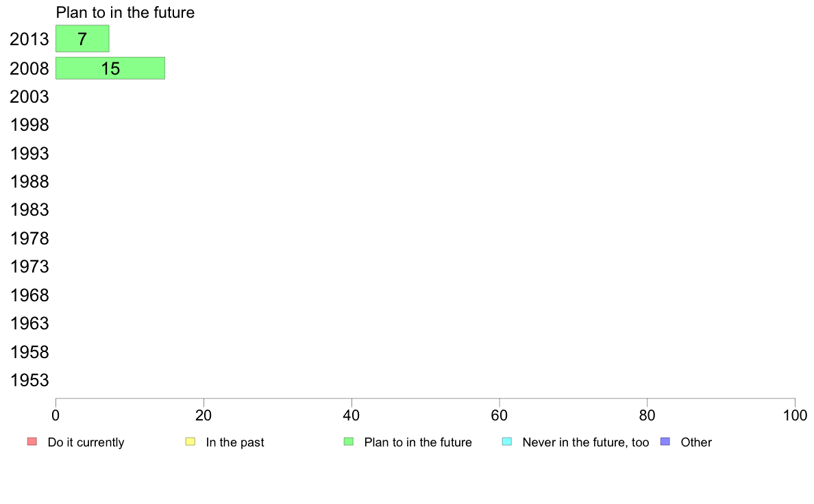
Task: Click the red Do it currently swatch
Action: tap(32, 442)
